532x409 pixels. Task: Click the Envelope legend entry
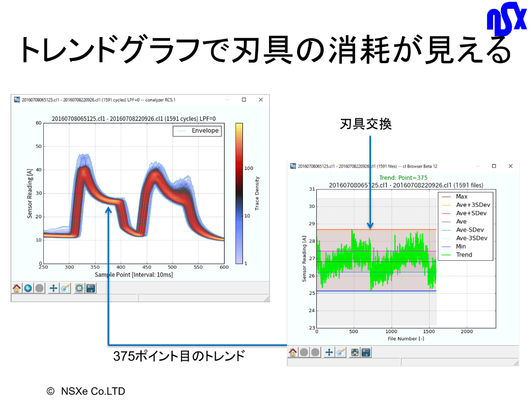pyautogui.click(x=198, y=131)
